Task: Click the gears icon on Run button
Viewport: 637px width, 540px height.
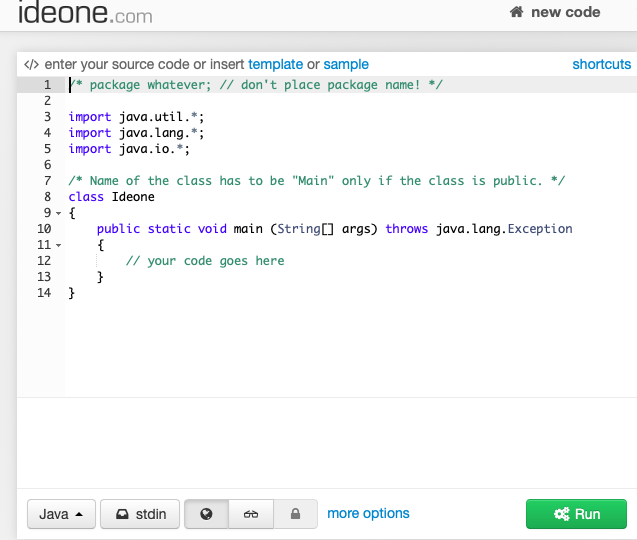Action: pyautogui.click(x=560, y=514)
